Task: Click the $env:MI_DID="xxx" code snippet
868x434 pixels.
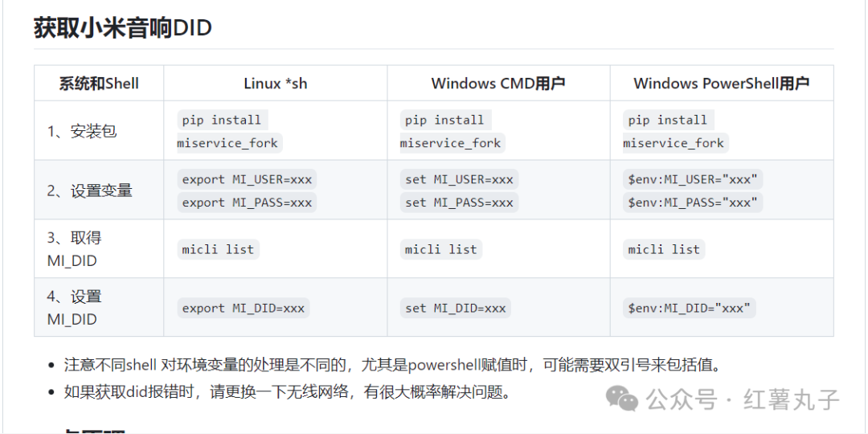Action: [690, 308]
